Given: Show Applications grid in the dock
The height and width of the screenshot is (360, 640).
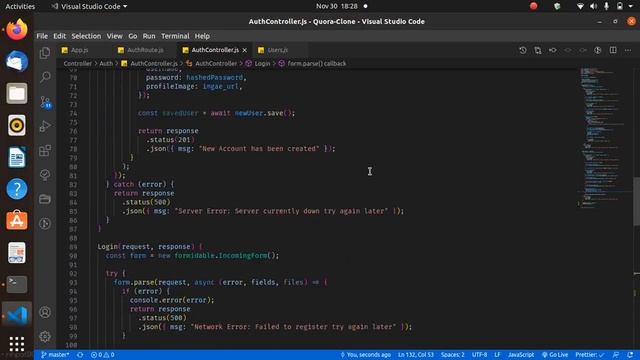Looking at the screenshot, I should point(17,344).
